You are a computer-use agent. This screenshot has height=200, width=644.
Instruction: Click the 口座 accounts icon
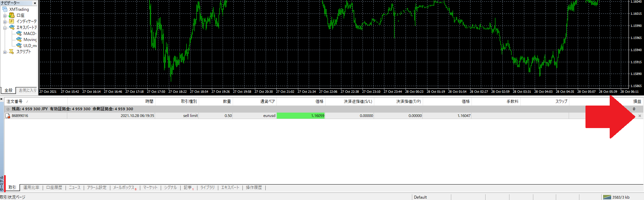12,15
